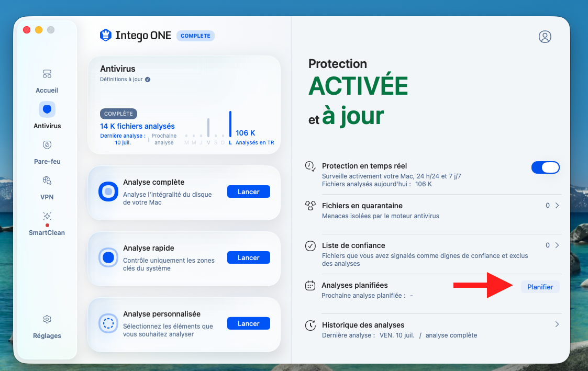Click Liste de confiance count "0"
588x371 pixels.
(x=548, y=245)
